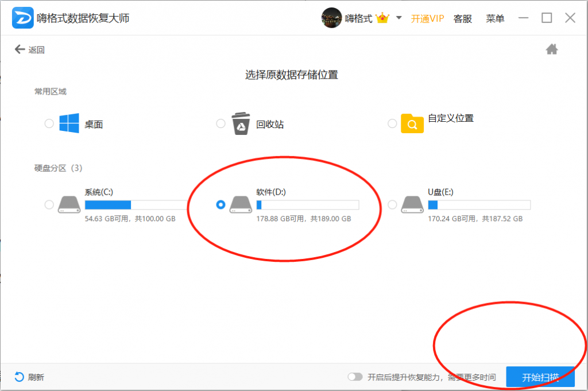Click the U盘(E:) usage bar
This screenshot has width=588, height=391.
pyautogui.click(x=479, y=204)
